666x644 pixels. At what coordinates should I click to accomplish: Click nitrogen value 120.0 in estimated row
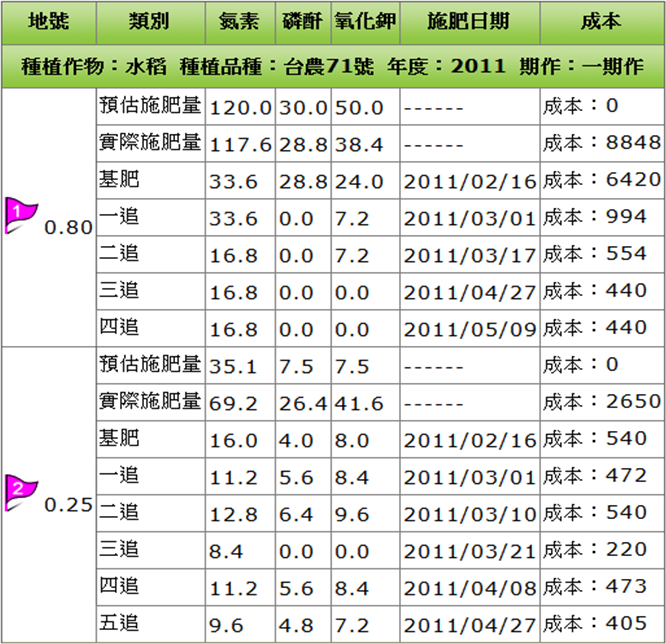pyautogui.click(x=240, y=108)
